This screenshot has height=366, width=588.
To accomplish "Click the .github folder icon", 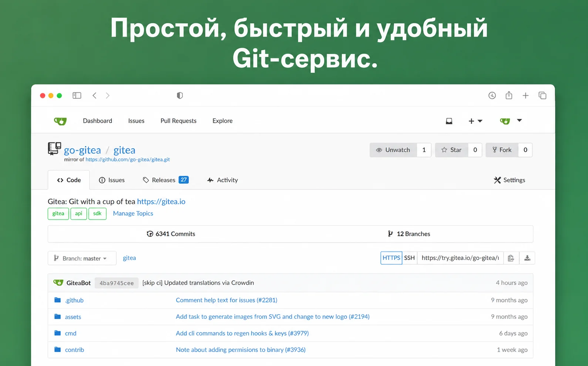I will 57,300.
